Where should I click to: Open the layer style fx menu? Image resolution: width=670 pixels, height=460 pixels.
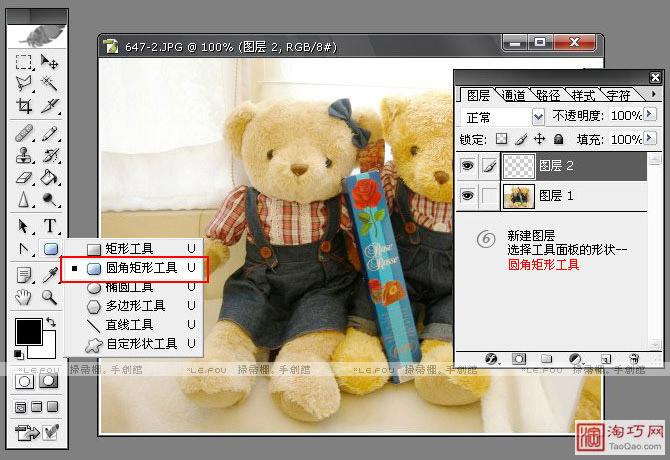pos(491,359)
